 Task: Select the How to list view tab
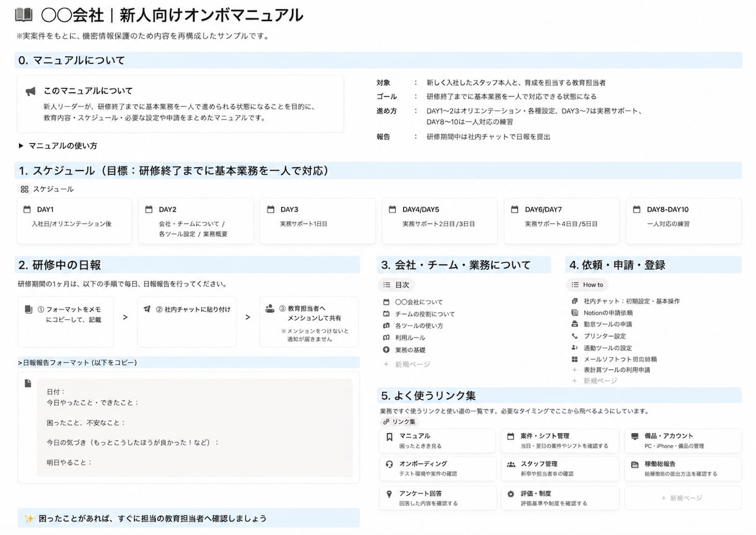click(x=587, y=285)
